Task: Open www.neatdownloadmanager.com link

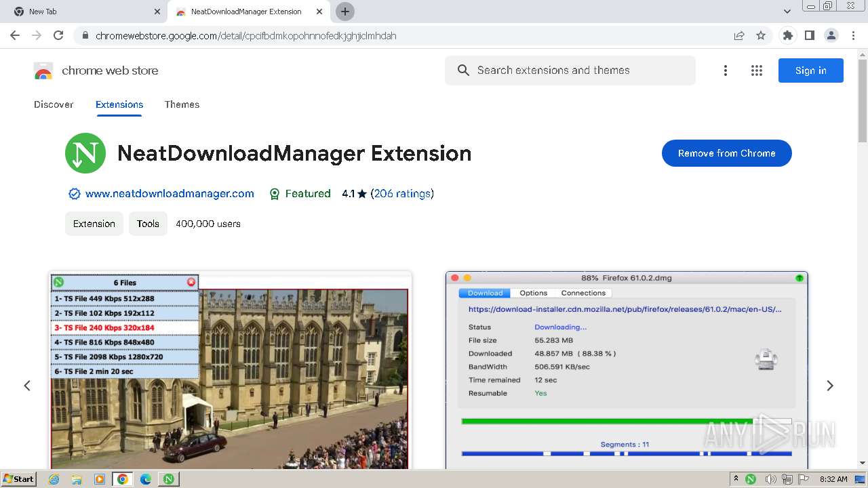Action: 170,194
